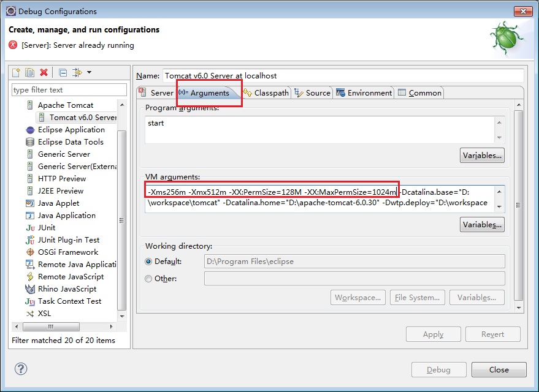Click the Eclipse Data Tools database icon
The image size is (539, 392).
(x=30, y=142)
